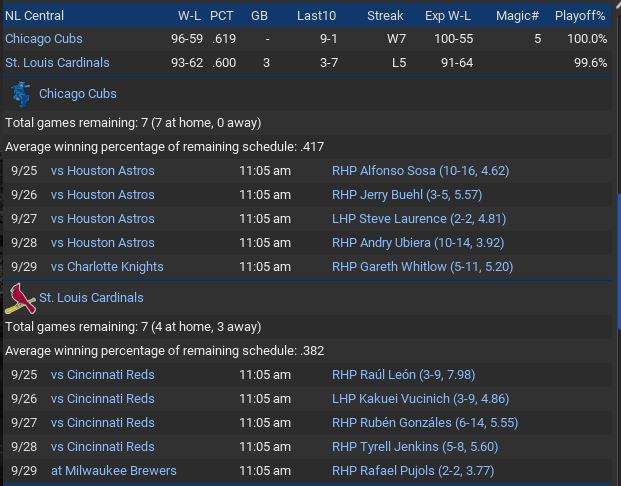View pitcher RHP Gareth Whitlow

422,267
